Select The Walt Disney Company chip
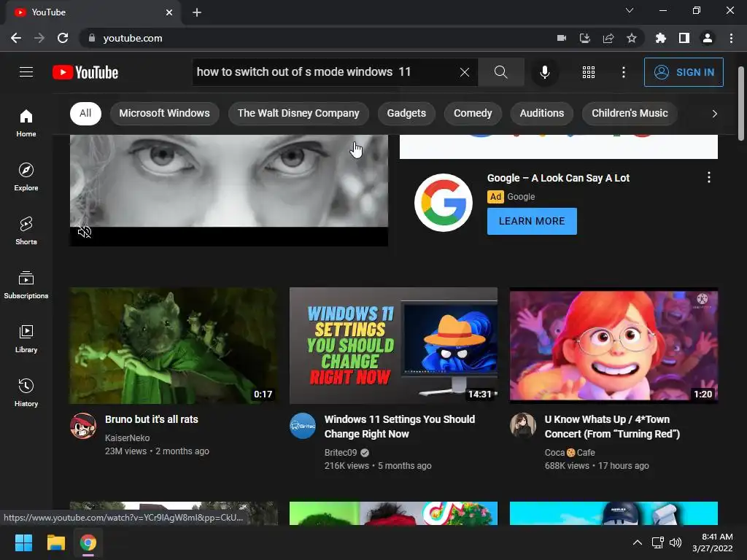The image size is (747, 560). [298, 113]
